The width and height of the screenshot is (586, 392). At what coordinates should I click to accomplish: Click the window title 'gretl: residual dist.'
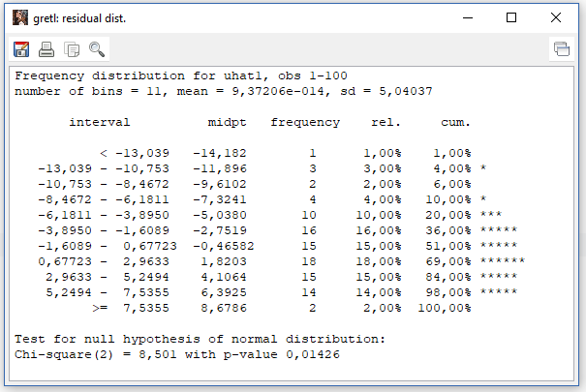pos(80,18)
